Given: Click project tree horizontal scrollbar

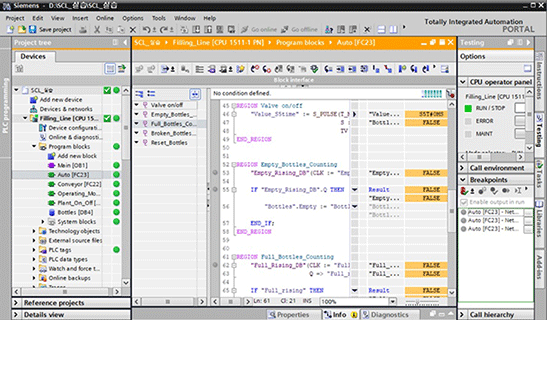Looking at the screenshot, I should [x=66, y=292].
